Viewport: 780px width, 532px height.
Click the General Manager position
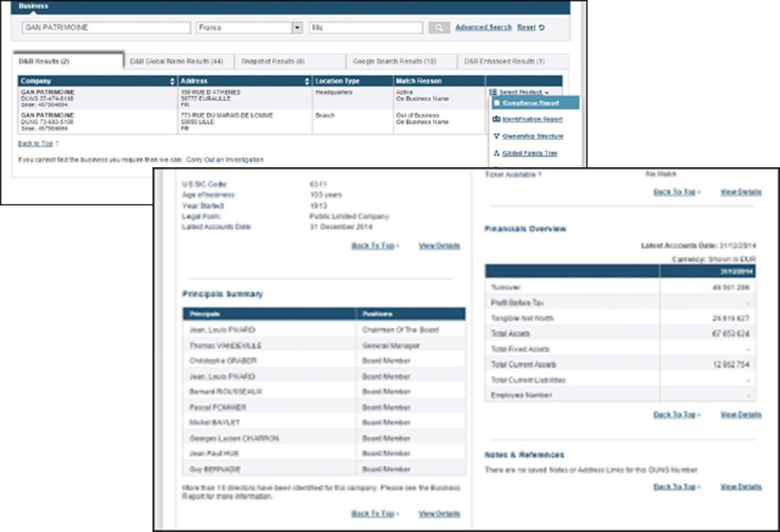coord(391,346)
